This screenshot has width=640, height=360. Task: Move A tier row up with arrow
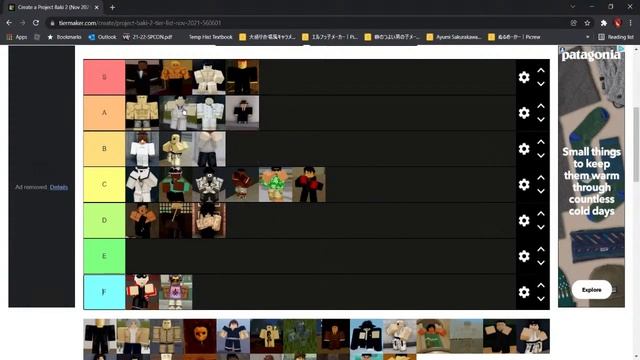(x=541, y=106)
